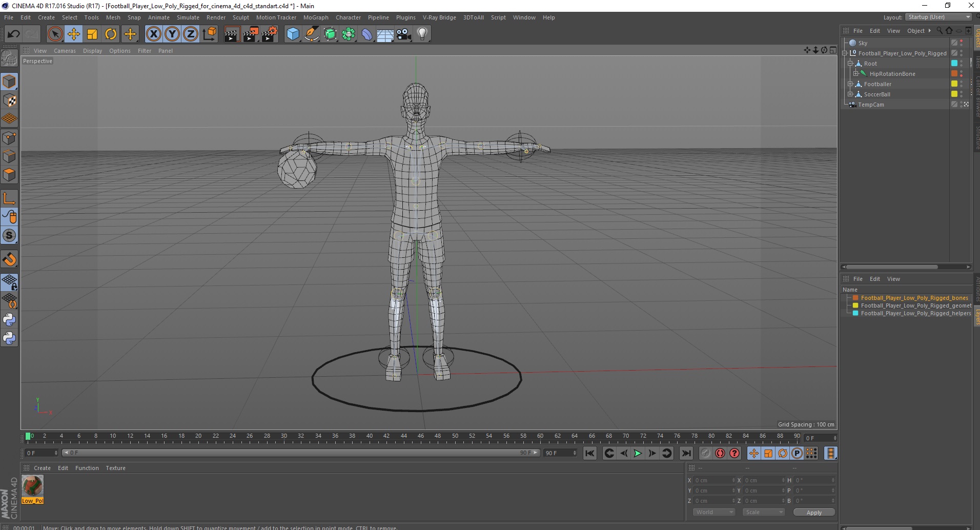Toggle X axis lock

153,34
